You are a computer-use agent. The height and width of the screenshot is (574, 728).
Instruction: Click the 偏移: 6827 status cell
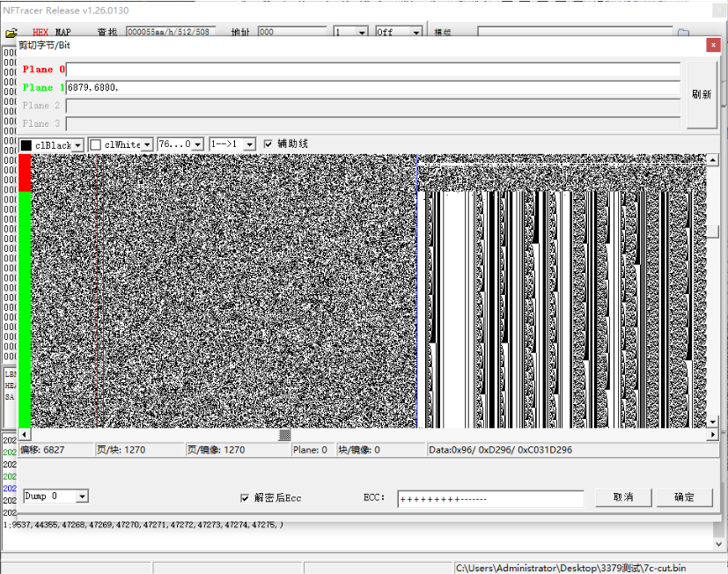coord(55,450)
